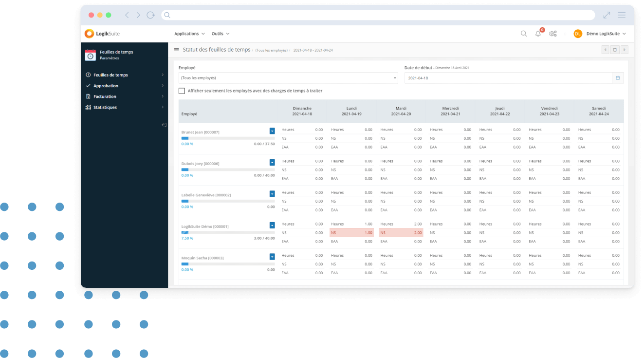Click the Feuilles de temps calendar app icon

[90, 55]
